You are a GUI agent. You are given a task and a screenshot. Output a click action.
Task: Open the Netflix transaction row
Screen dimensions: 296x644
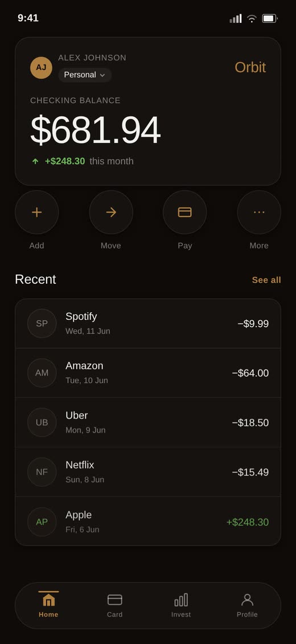click(148, 472)
